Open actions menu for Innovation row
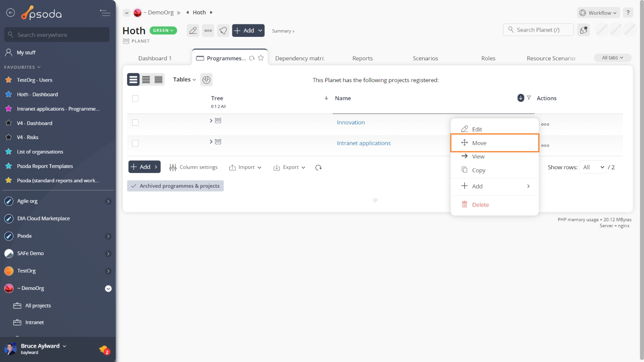The height and width of the screenshot is (362, 644). coord(545,124)
